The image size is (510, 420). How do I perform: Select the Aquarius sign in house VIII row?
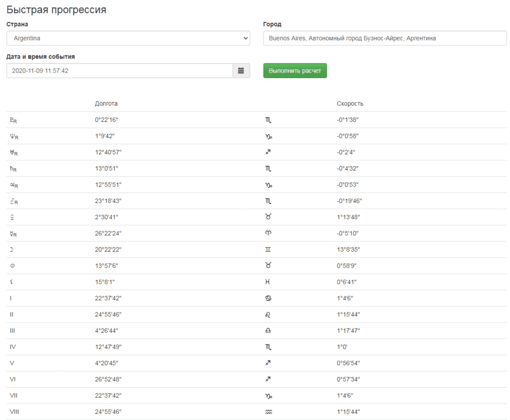[268, 412]
